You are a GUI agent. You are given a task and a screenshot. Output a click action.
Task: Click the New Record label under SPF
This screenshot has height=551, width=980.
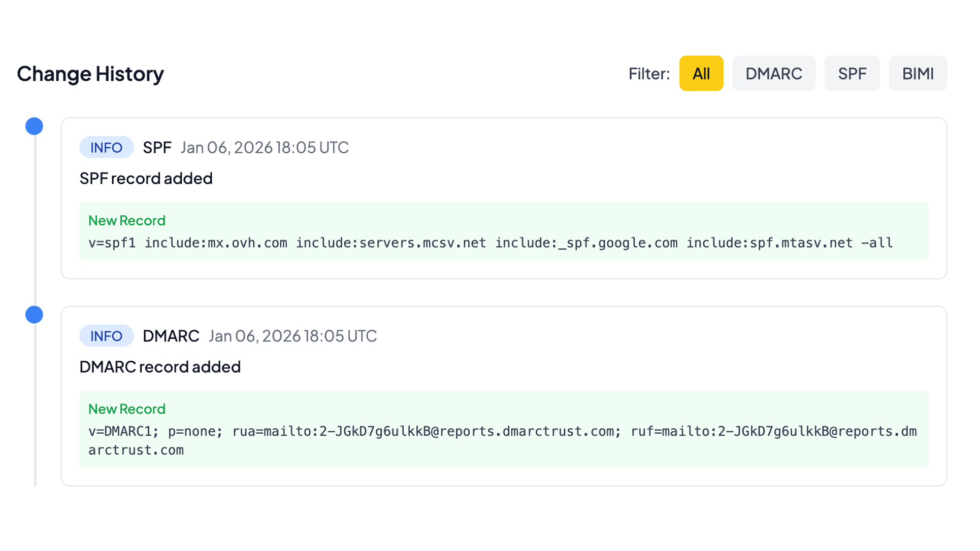[x=126, y=221]
